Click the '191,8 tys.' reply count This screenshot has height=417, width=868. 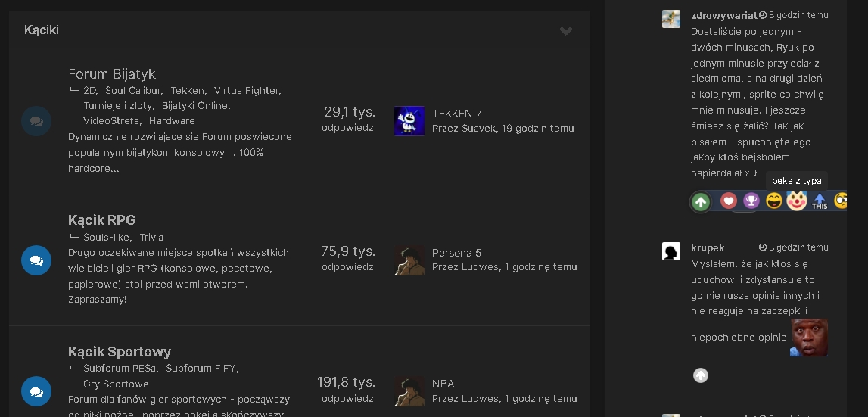pos(347,383)
